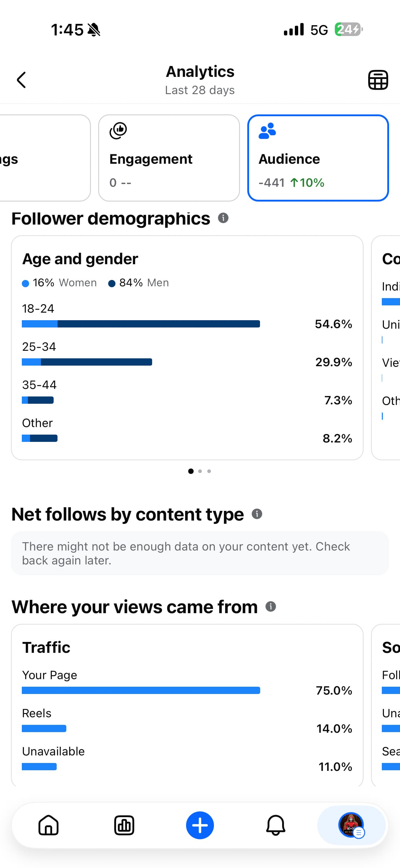The width and height of the screenshot is (400, 868).
Task: Tap the Reels traffic bar
Action: pos(44,728)
